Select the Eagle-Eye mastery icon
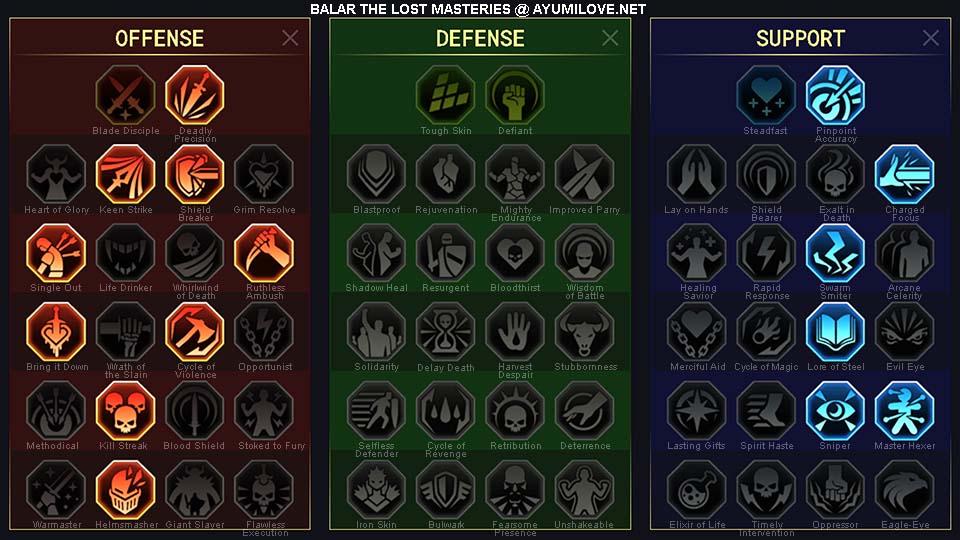Image resolution: width=960 pixels, height=540 pixels. [x=904, y=490]
